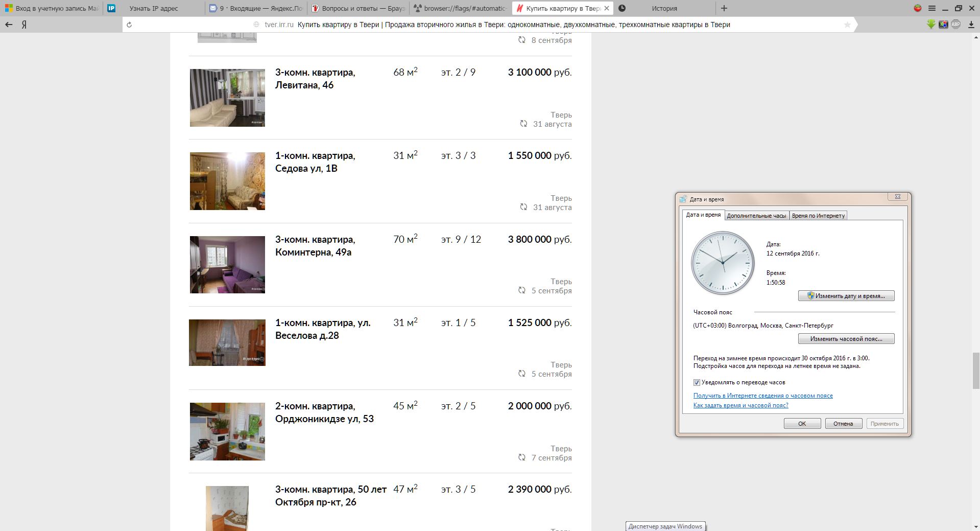Click 'Изменить часовой пояс...' button
This screenshot has height=531, width=980.
coord(846,339)
